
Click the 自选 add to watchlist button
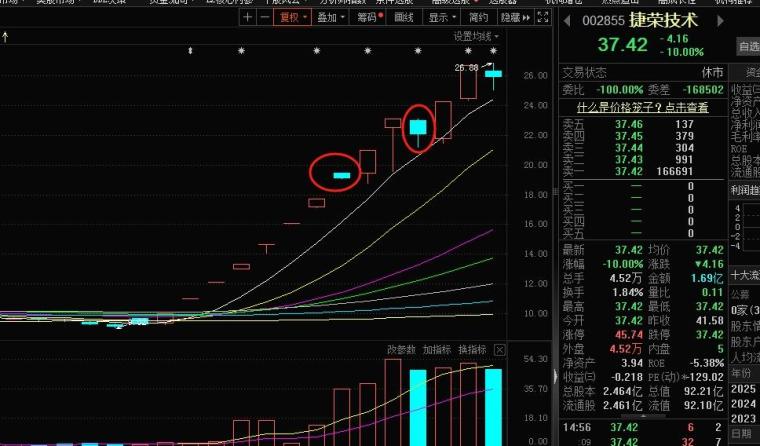(x=748, y=46)
